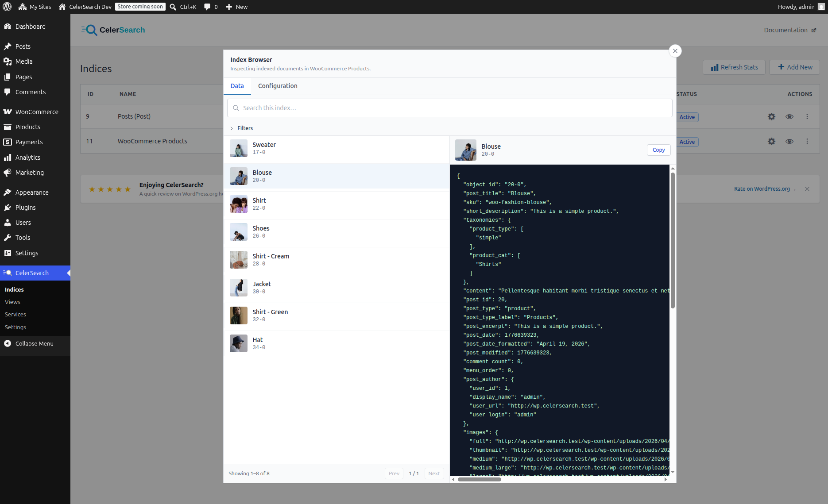
Task: Open the Indices submenu item
Action: tap(14, 289)
